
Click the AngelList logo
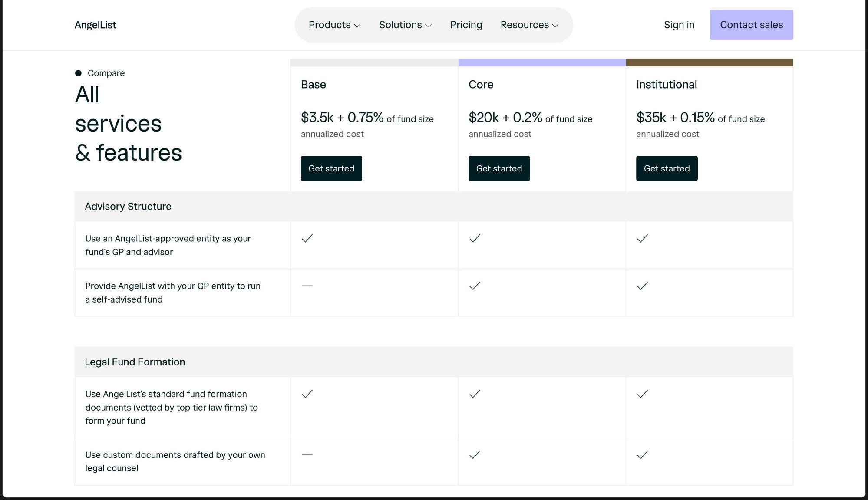pyautogui.click(x=95, y=25)
